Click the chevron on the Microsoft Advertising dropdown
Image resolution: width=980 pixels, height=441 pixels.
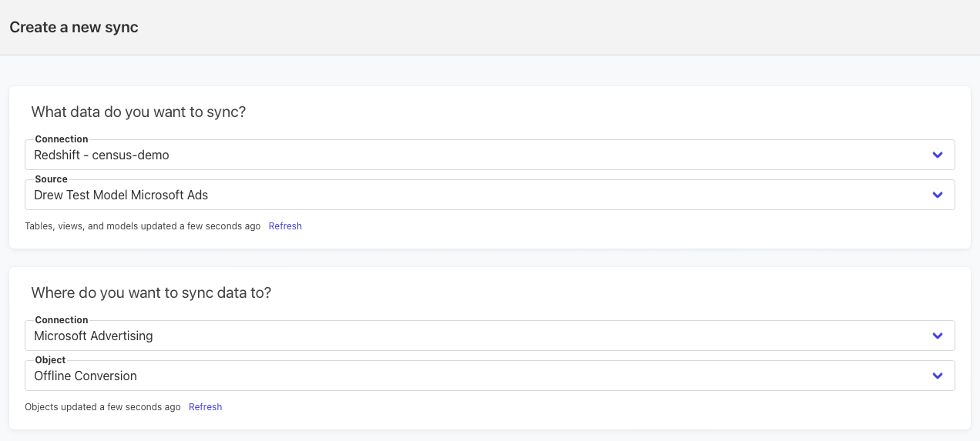tap(937, 336)
